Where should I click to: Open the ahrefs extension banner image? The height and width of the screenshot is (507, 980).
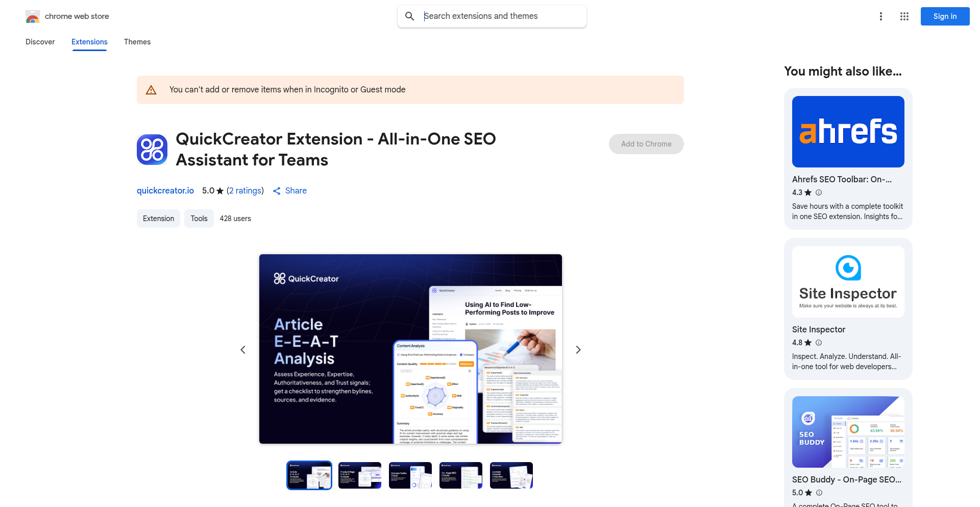tap(848, 132)
